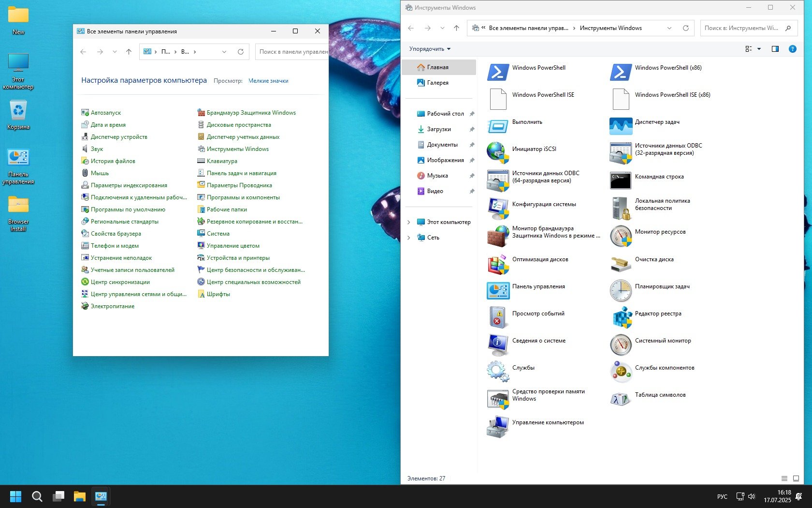Open Windows PowerShell icon
This screenshot has width=812, height=508.
tap(498, 72)
